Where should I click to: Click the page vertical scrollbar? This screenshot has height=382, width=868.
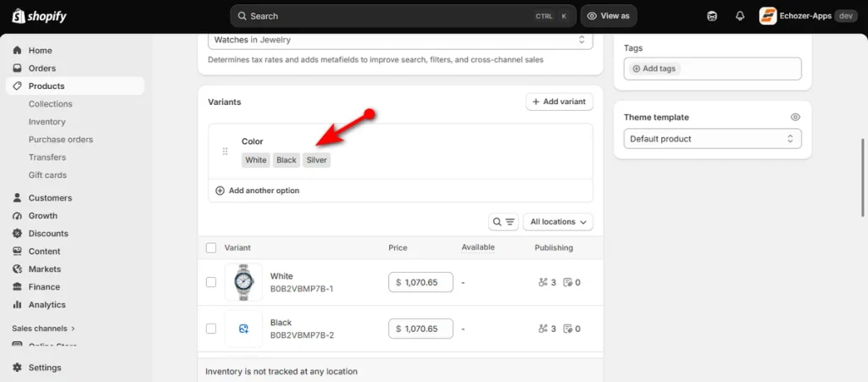point(863,178)
